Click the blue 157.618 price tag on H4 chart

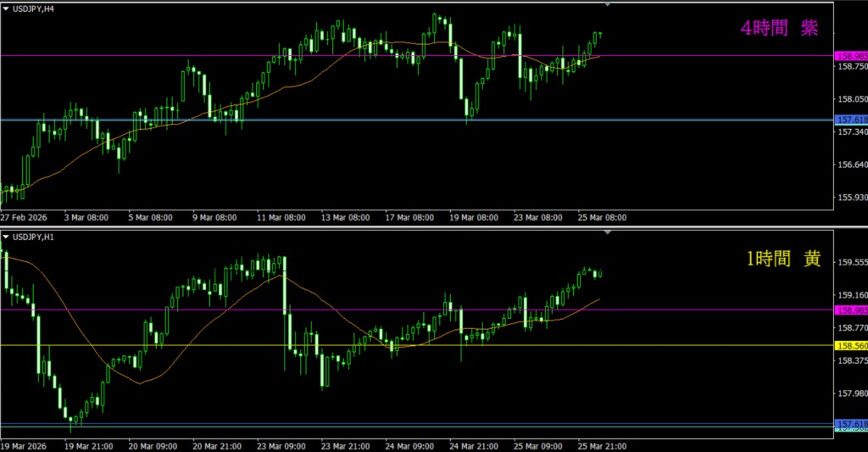pos(851,120)
